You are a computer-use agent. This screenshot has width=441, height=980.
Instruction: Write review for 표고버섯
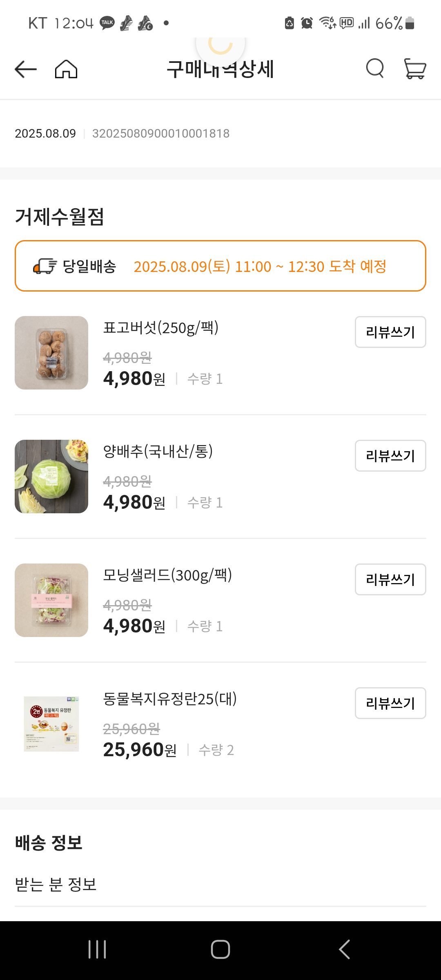pyautogui.click(x=390, y=332)
